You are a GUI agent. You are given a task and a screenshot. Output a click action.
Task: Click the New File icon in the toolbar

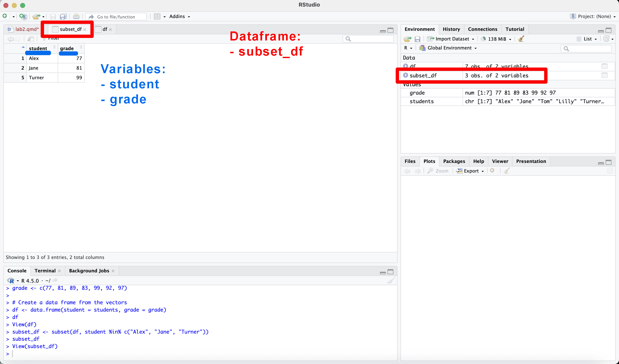coord(5,16)
